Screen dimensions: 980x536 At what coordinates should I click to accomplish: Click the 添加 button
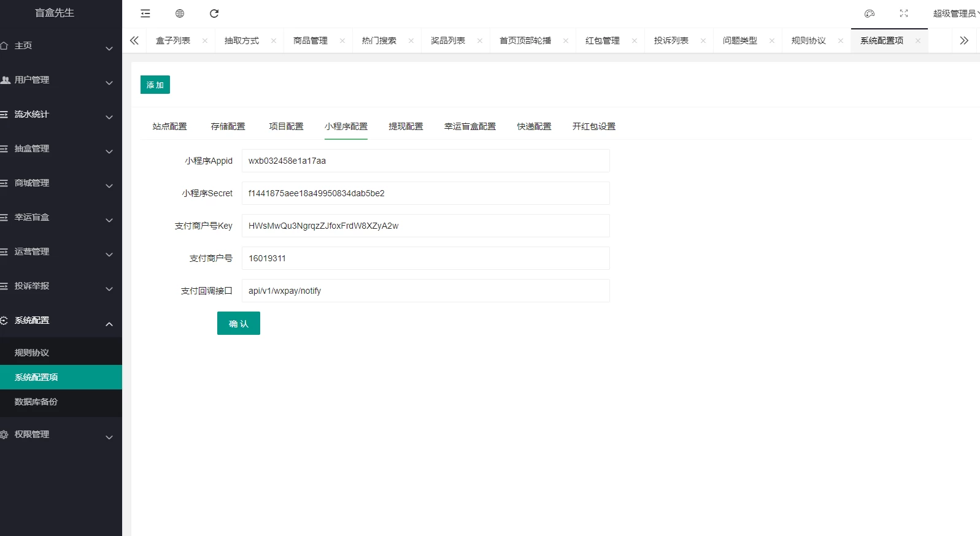pos(155,85)
